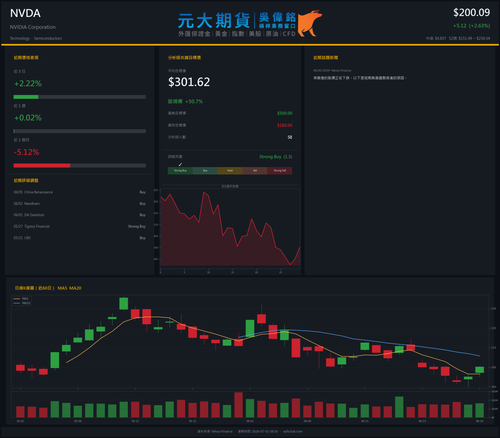This screenshot has width=500, height=438.
Task: Click the +2.22% three-day performance value
Action: point(28,83)
